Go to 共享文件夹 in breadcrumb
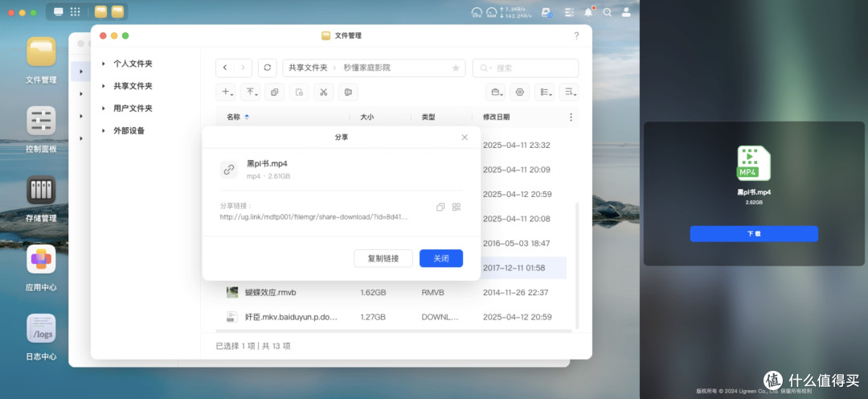The image size is (868, 399). click(308, 68)
